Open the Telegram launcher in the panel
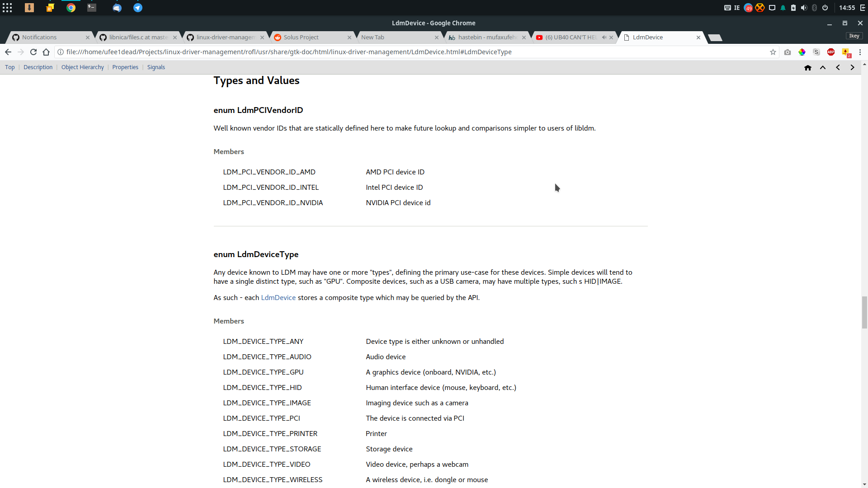The width and height of the screenshot is (868, 488). [138, 8]
